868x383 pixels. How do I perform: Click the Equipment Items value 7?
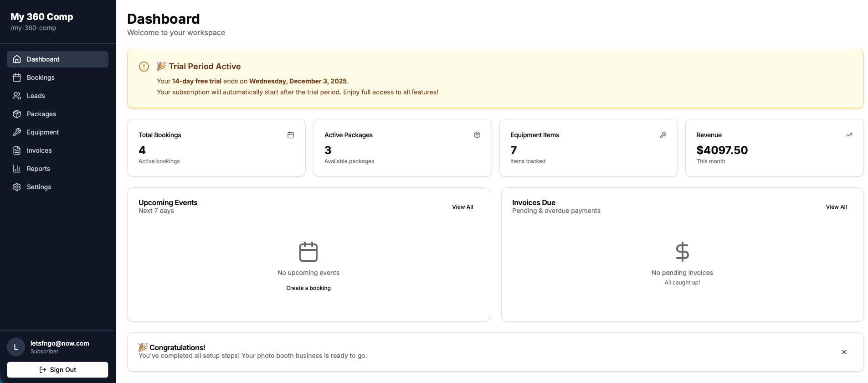[x=514, y=150]
